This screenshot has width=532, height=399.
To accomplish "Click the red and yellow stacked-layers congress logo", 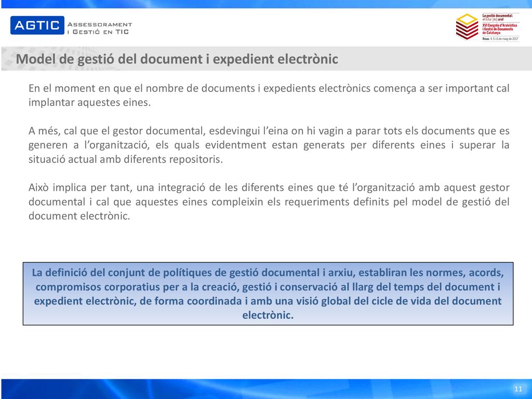I will point(467,27).
